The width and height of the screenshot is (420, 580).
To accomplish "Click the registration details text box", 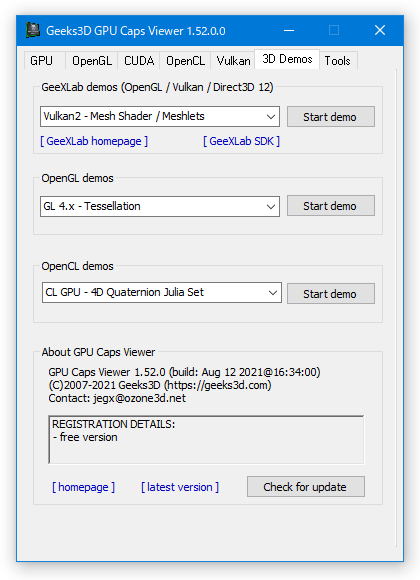I will 206,439.
